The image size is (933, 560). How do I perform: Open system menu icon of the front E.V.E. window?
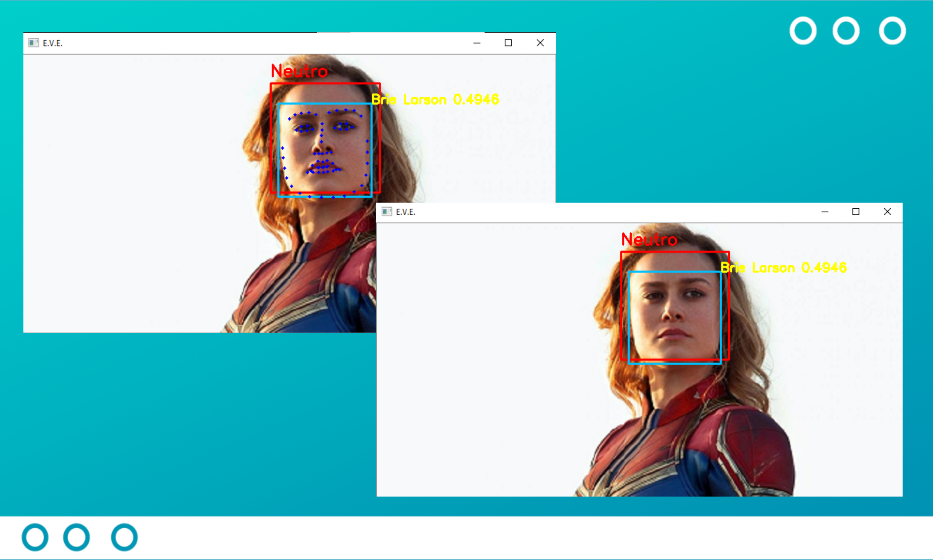tap(387, 211)
